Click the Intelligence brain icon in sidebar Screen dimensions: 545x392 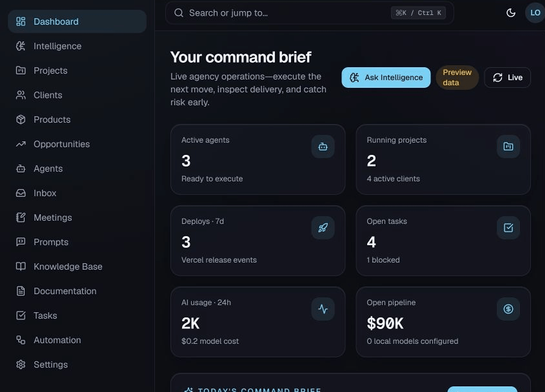(21, 46)
